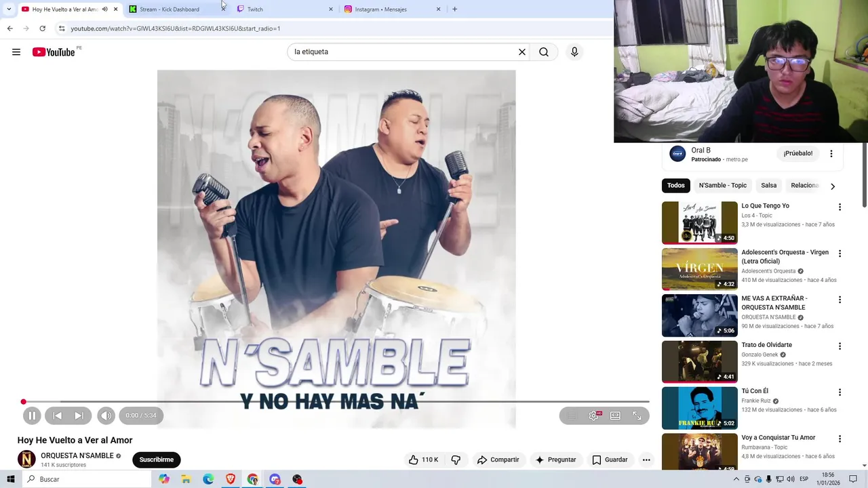Image resolution: width=868 pixels, height=488 pixels.
Task: Show hidden system tray icons
Action: click(736, 479)
